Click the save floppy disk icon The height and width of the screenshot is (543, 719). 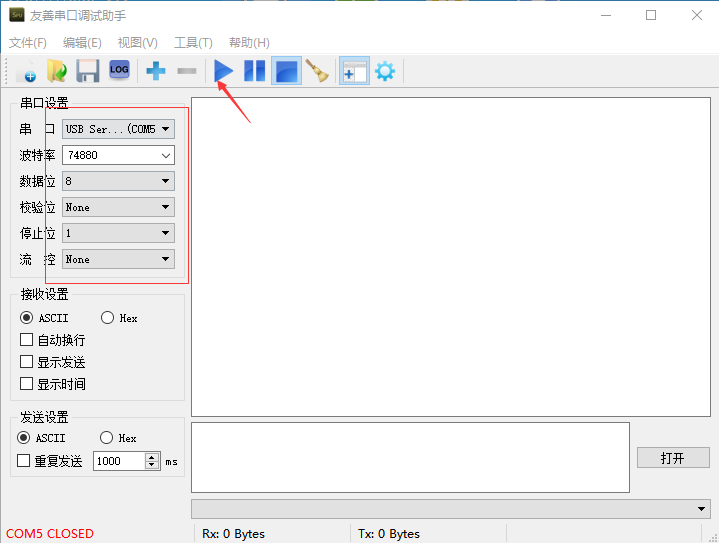point(88,71)
